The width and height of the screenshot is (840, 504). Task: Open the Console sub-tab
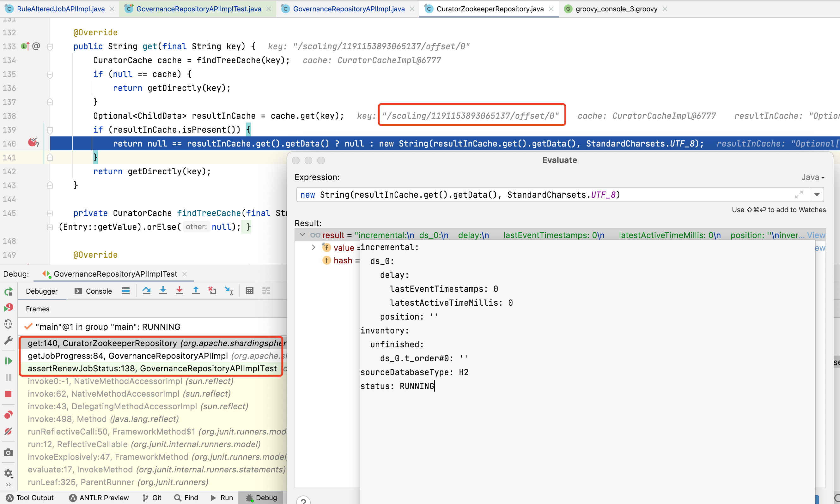point(93,291)
